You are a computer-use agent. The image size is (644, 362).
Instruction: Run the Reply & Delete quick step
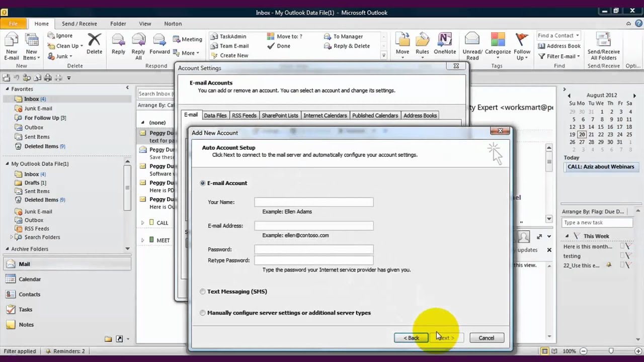pos(347,46)
